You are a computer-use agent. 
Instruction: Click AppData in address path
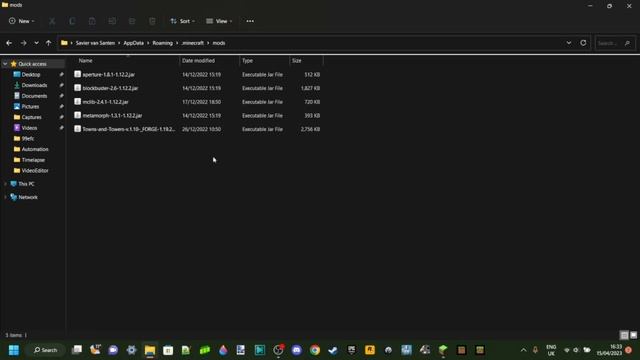pos(133,43)
